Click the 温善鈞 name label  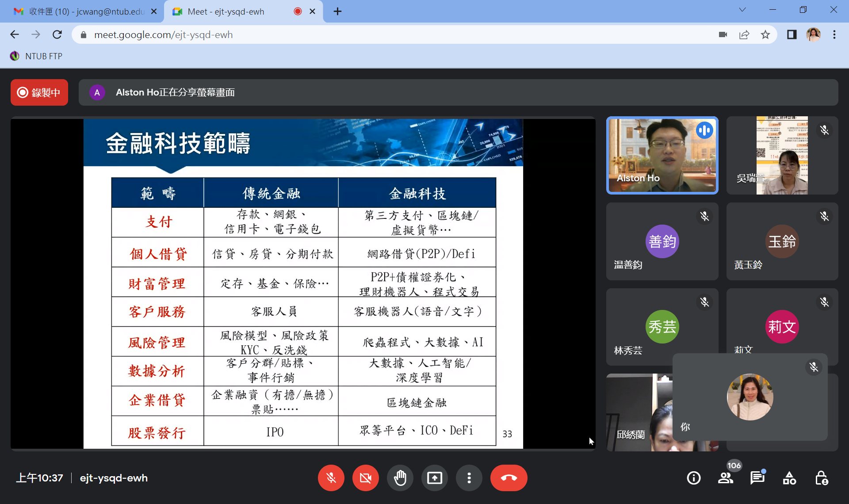628,265
